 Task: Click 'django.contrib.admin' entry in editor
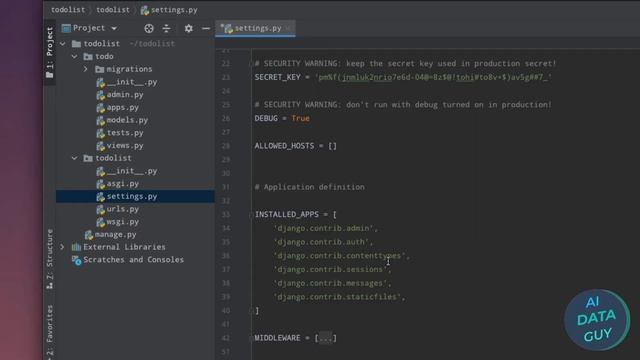324,228
